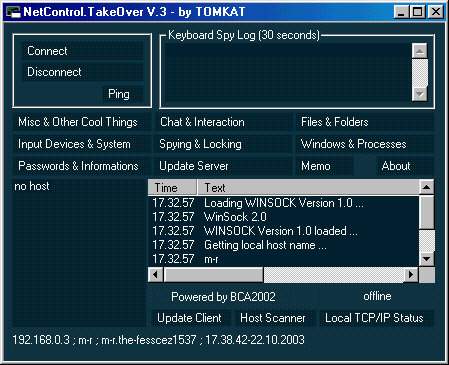The height and width of the screenshot is (365, 449).
Task: Open Passwords & Informations section
Action: click(82, 166)
